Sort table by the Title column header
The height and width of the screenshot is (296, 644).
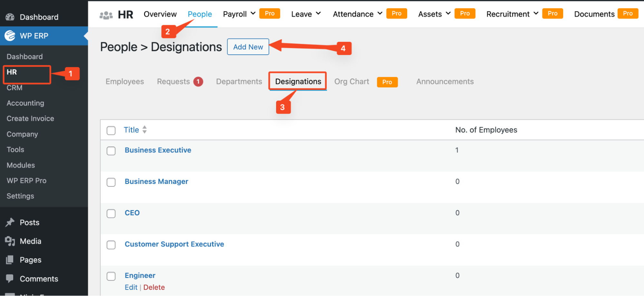click(131, 130)
